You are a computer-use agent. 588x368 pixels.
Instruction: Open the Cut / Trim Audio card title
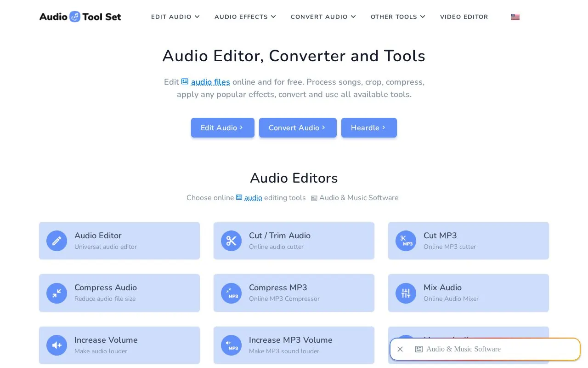(x=280, y=236)
